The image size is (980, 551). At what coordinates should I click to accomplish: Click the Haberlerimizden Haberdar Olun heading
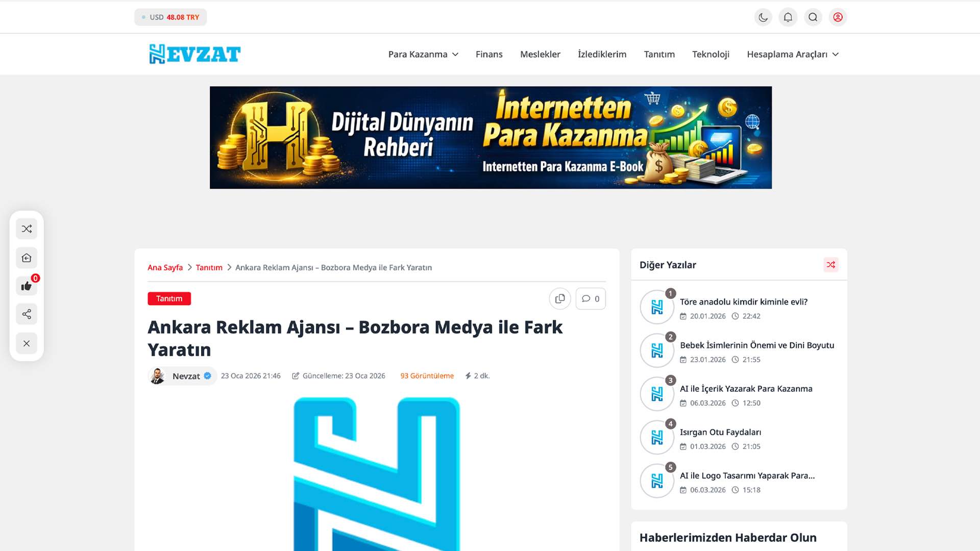[x=728, y=537]
